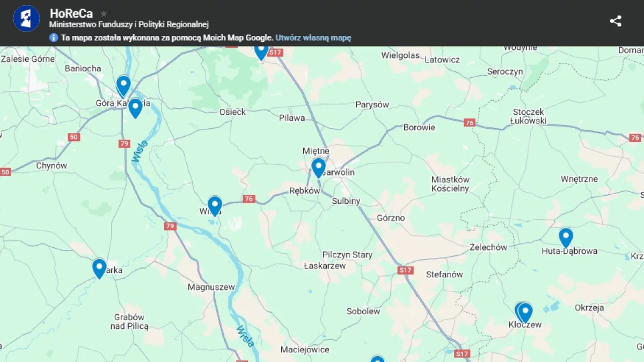Click the Łaskarzew town label
Screen dimensions: 644x362
coord(325,265)
